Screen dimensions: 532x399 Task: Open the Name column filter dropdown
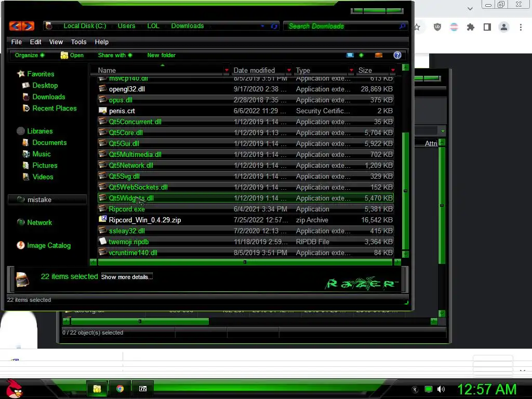click(227, 70)
